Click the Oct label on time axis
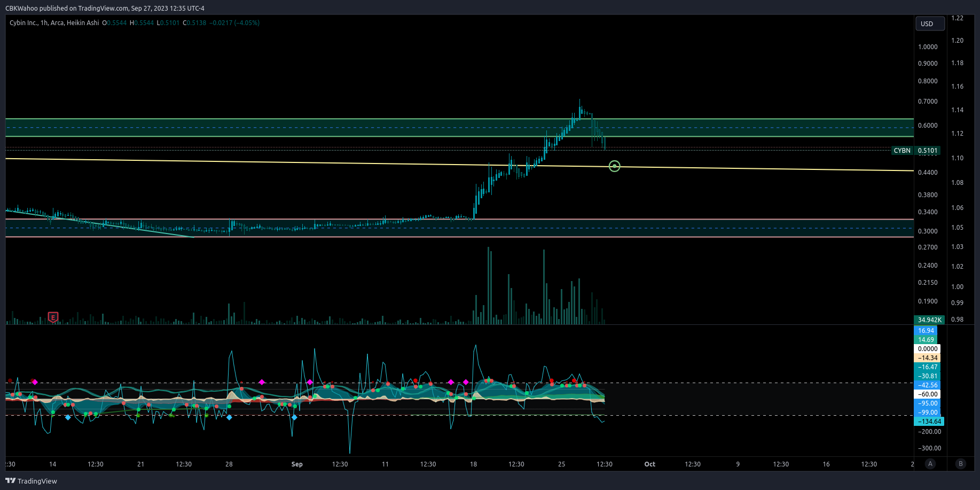This screenshot has width=980, height=490. pyautogui.click(x=649, y=464)
